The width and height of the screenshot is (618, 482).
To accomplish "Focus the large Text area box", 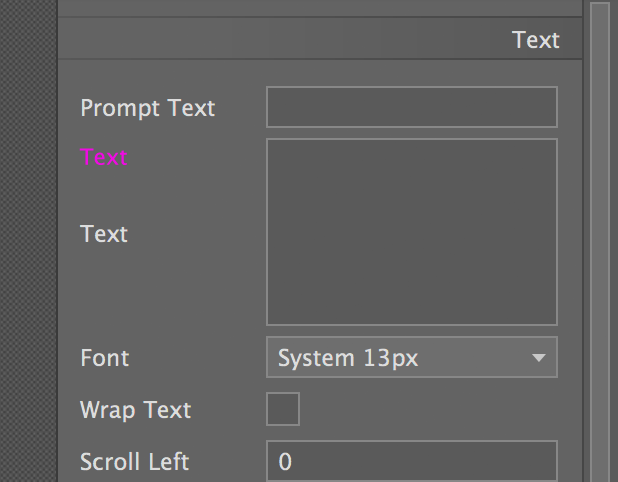I will (x=411, y=232).
